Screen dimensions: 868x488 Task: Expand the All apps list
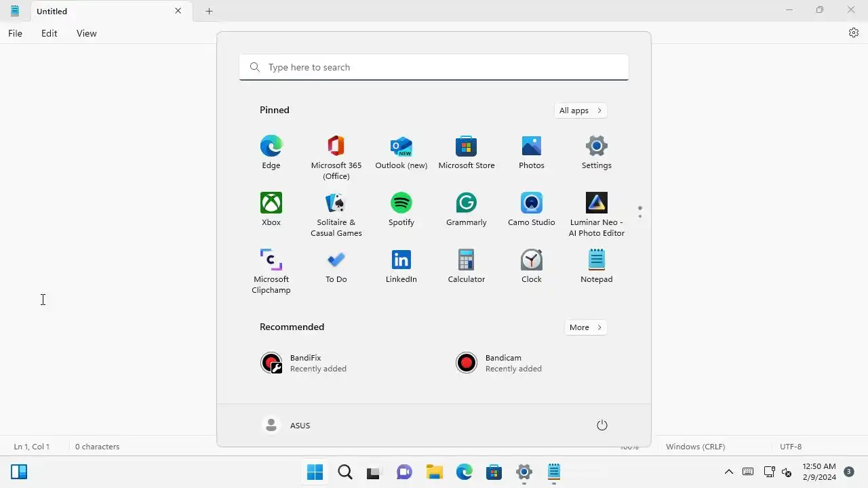(x=580, y=110)
